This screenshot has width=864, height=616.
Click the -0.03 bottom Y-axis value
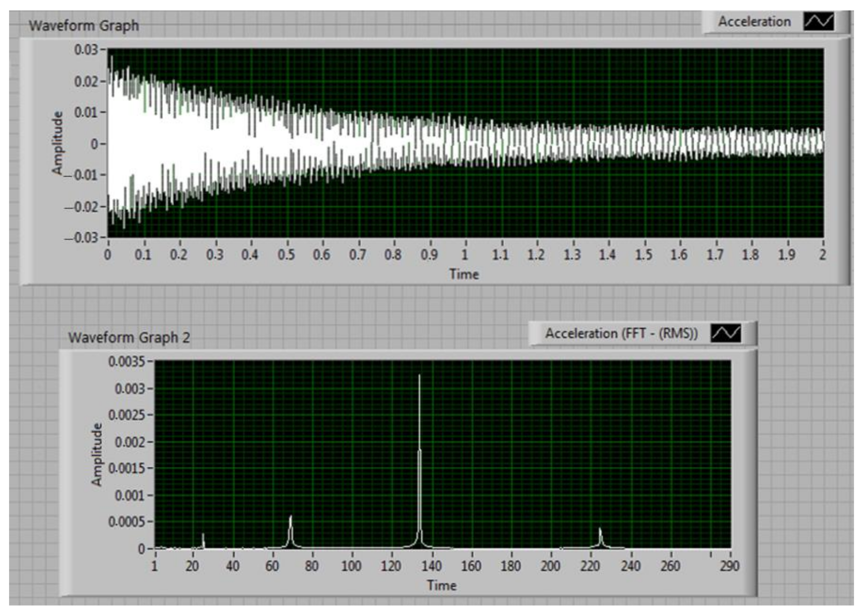(x=80, y=238)
